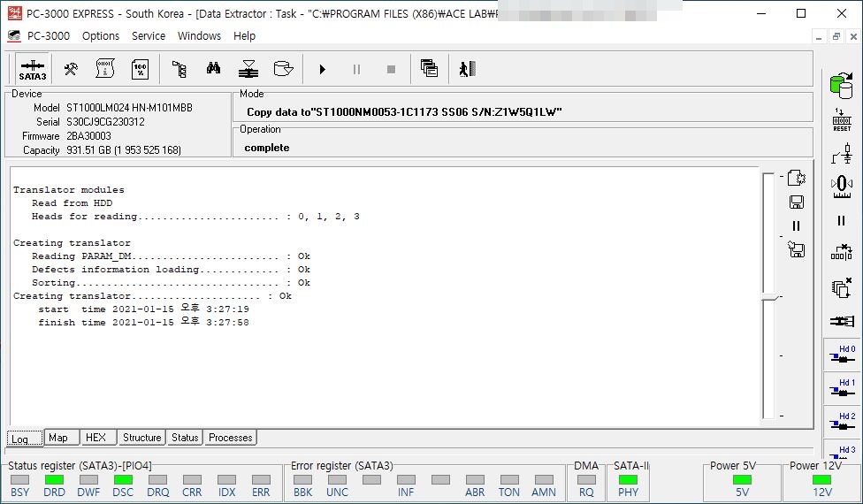Switch to the Map tab
863x504 pixels.
[x=61, y=438]
